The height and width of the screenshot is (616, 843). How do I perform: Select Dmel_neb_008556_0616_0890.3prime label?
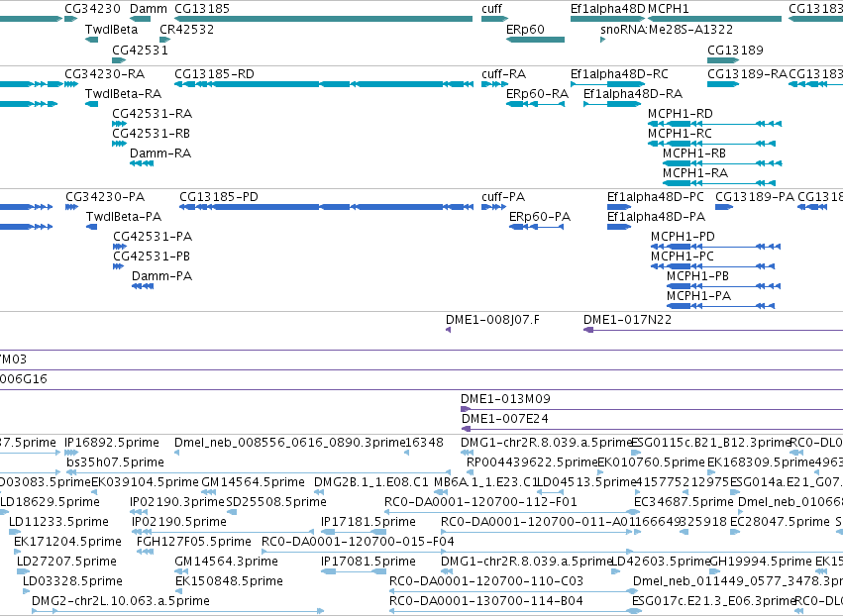pyautogui.click(x=289, y=443)
